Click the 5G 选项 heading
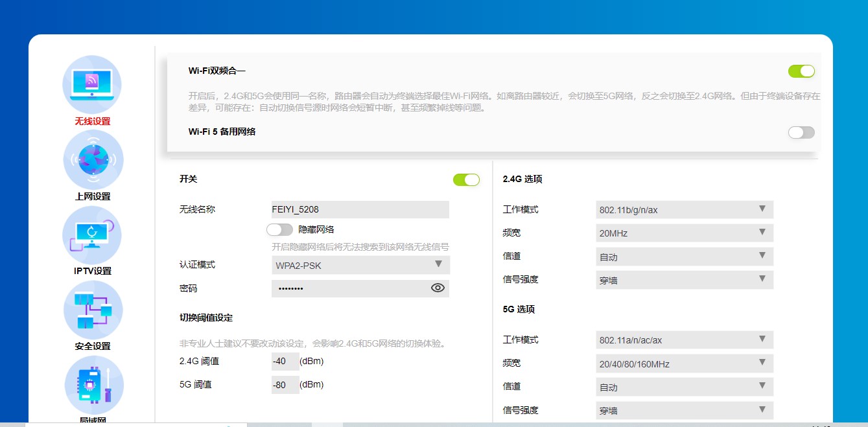Screen dimensions: 868x427 pos(519,309)
